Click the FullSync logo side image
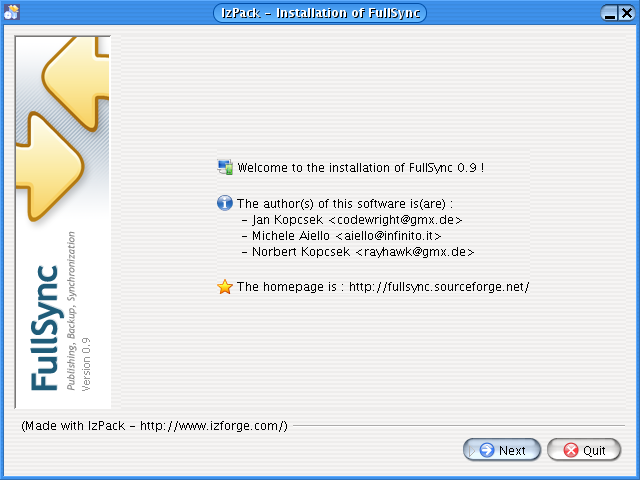 [x=63, y=222]
